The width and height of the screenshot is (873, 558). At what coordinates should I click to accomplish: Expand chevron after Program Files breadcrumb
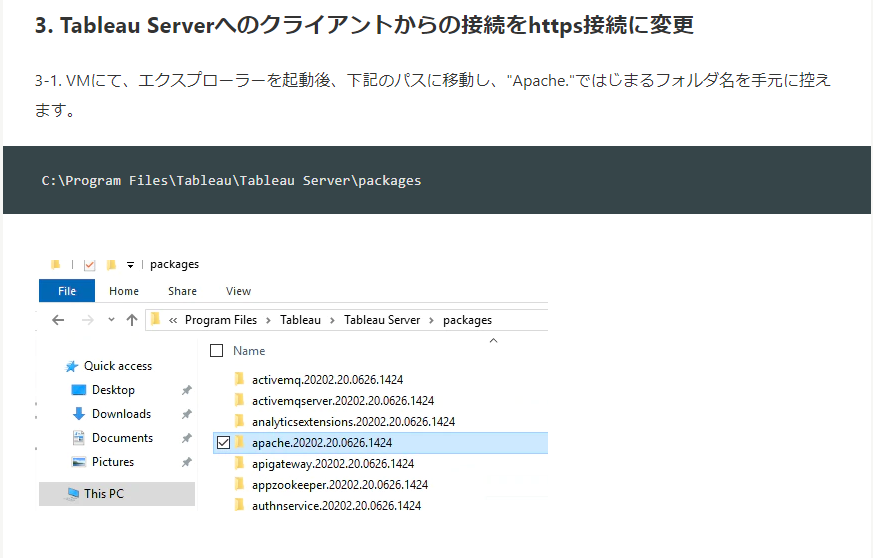pos(268,320)
